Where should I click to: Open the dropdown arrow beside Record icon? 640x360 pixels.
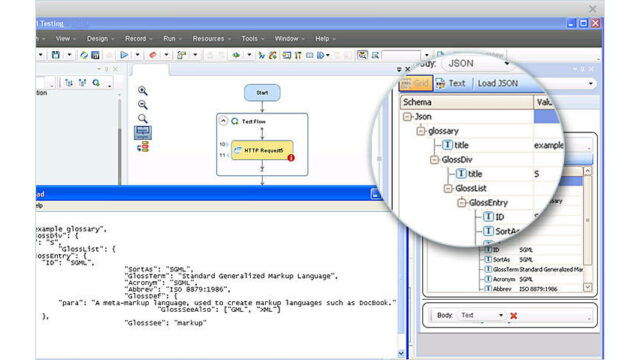[166, 55]
